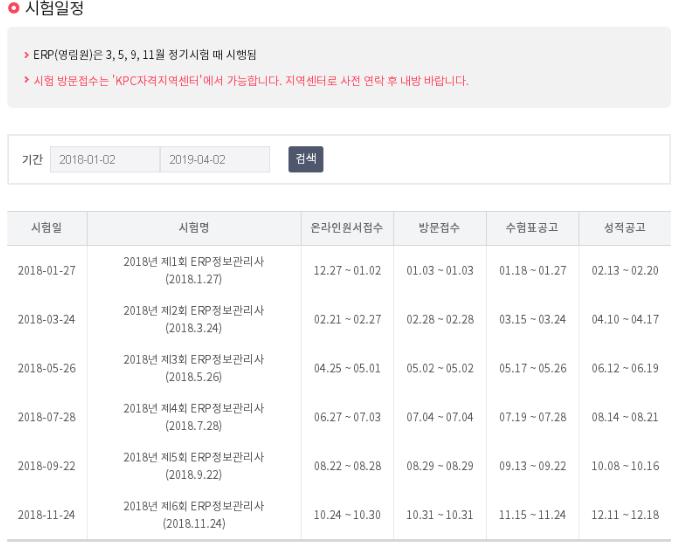Open the 2018년 제3회 ERP정보관리사 entry

pos(194,368)
